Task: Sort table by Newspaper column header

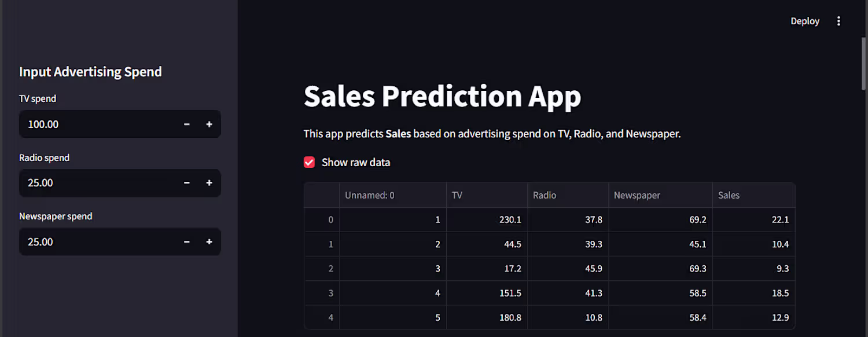Action: 660,195
